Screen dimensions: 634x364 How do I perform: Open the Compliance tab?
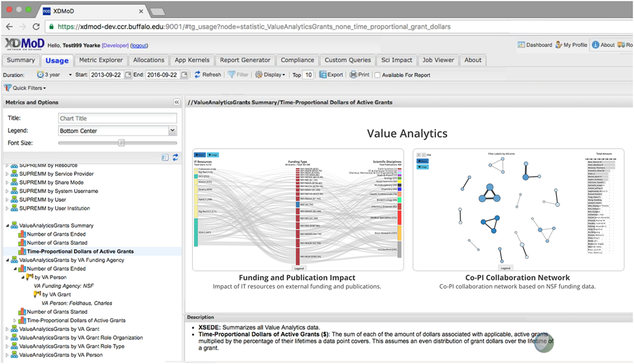298,60
